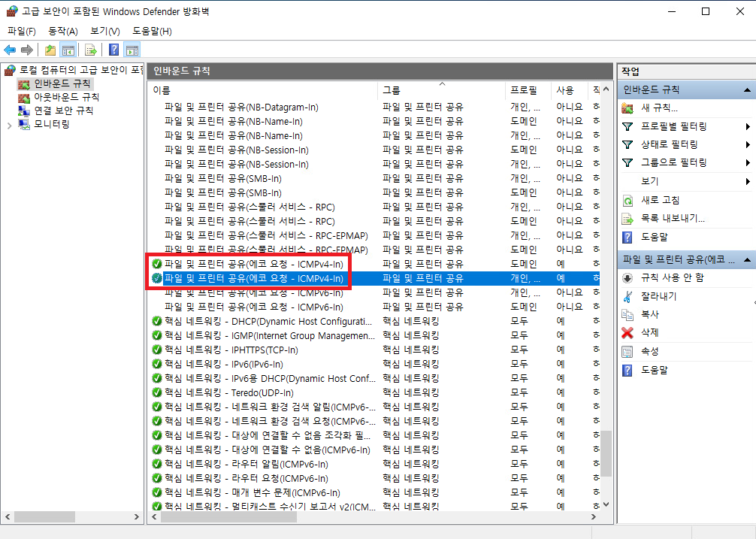Toggle the console tree pane toolbar icon
Screen dimensions: 756x539
[68, 50]
